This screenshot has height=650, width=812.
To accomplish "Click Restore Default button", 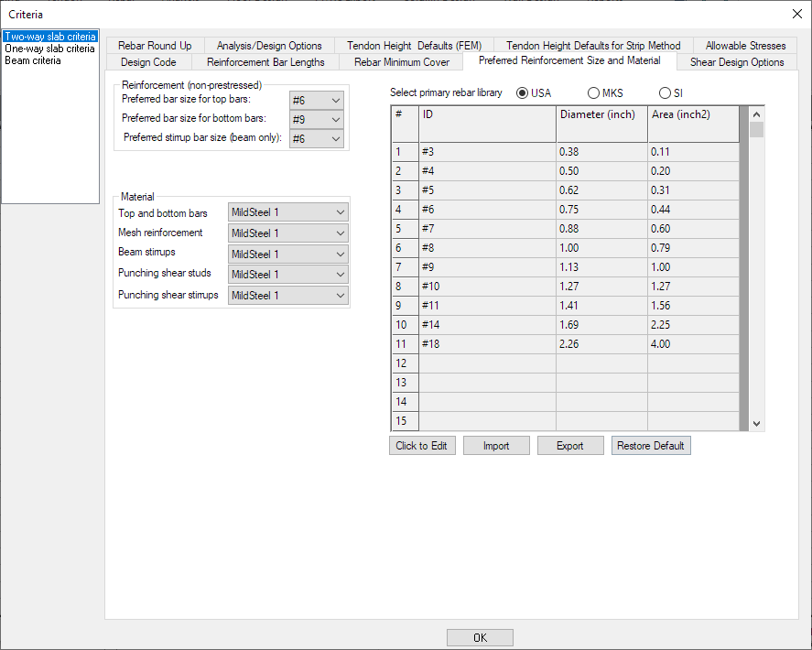I will click(650, 446).
